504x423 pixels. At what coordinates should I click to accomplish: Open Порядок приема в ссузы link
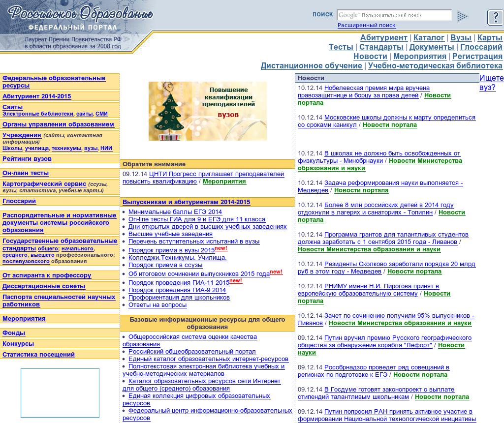[x=165, y=265]
